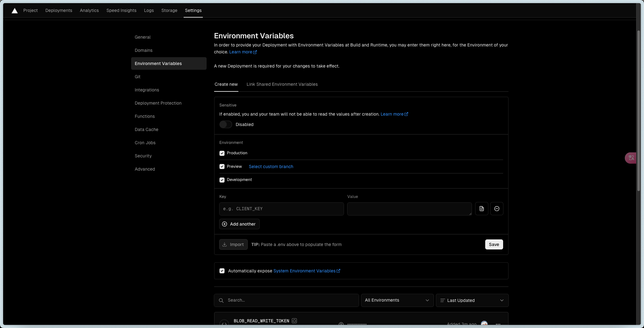Click the Add another button
The image size is (644, 328).
pyautogui.click(x=239, y=224)
